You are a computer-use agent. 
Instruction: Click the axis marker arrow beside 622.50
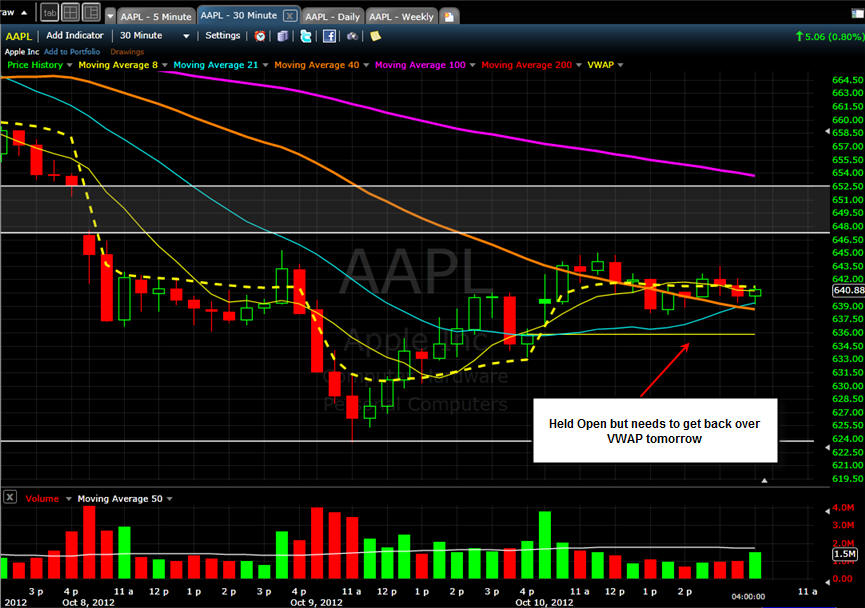tap(827, 448)
